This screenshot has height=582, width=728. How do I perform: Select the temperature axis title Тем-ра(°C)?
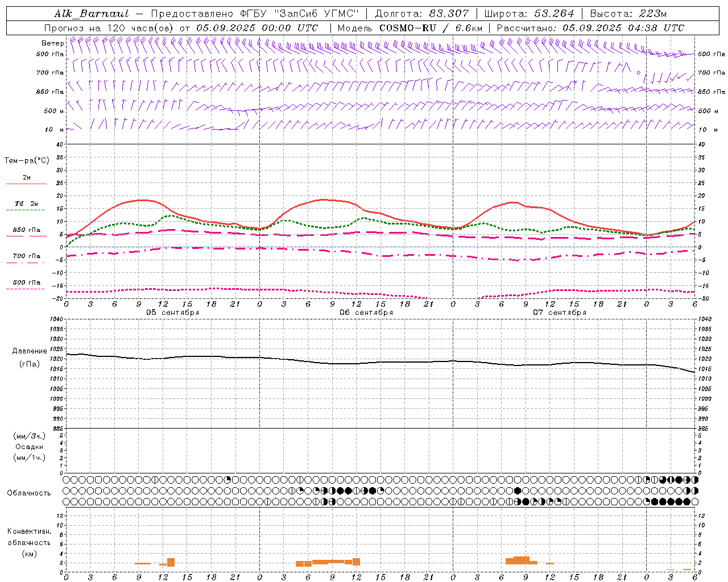(27, 161)
